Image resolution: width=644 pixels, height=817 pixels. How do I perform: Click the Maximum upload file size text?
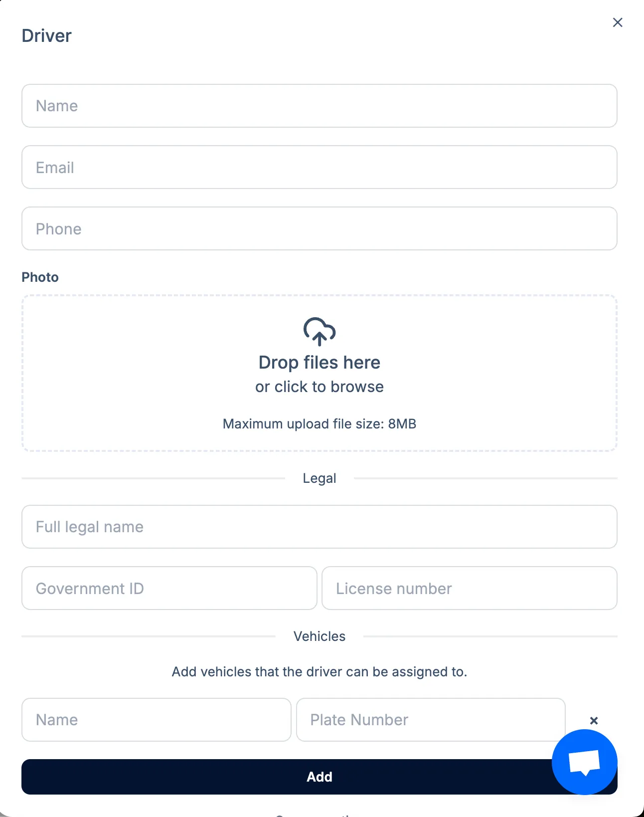[320, 423]
